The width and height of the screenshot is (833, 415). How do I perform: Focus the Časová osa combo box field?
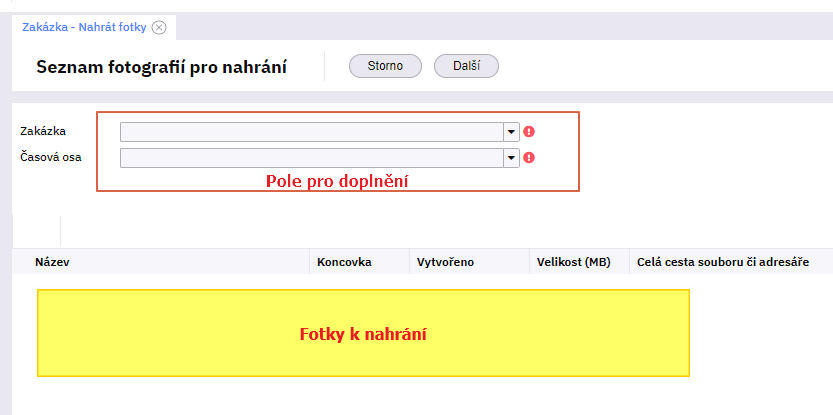tap(311, 157)
